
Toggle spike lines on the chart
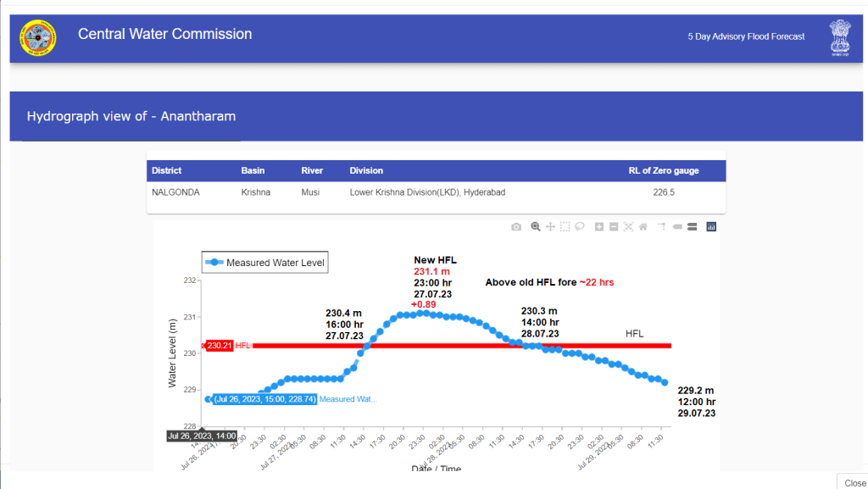662,227
